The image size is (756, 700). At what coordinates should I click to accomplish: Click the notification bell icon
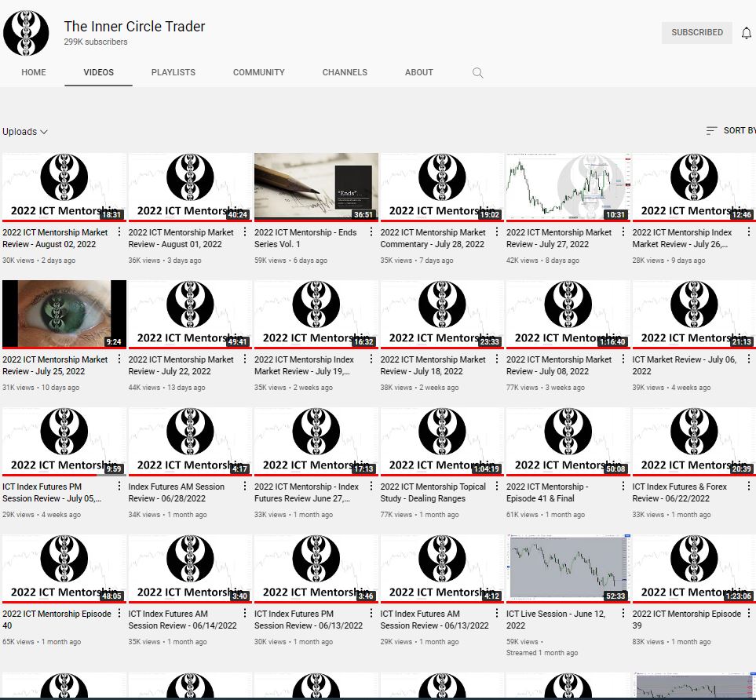(x=747, y=33)
